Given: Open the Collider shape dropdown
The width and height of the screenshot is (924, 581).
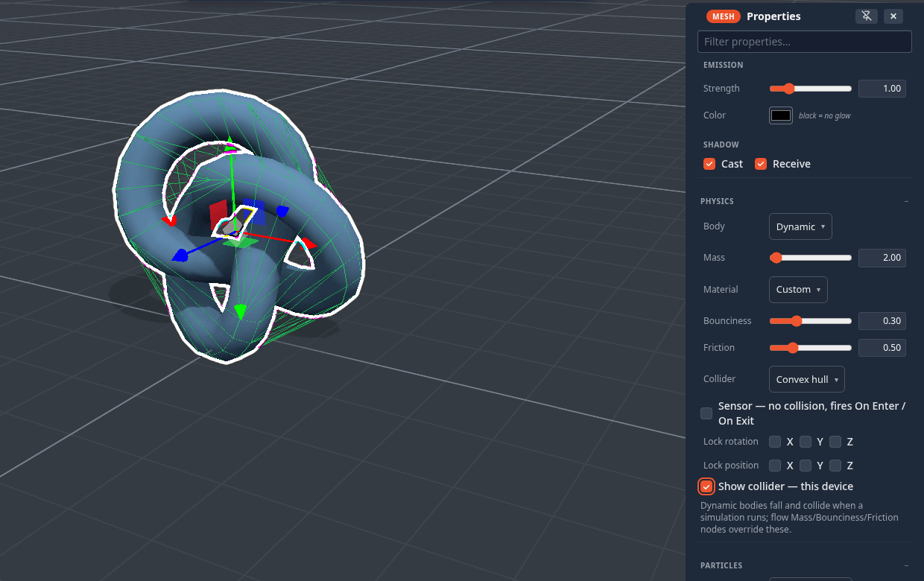Looking at the screenshot, I should 807,379.
